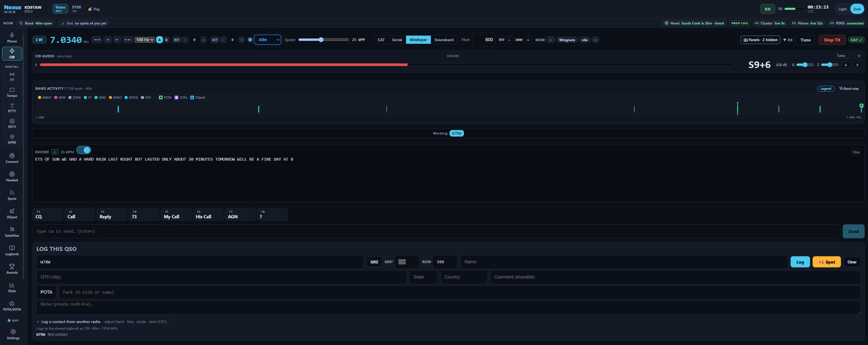Open the SSTV sidebar item
Viewport: 868px width, 345px height.
(12, 123)
